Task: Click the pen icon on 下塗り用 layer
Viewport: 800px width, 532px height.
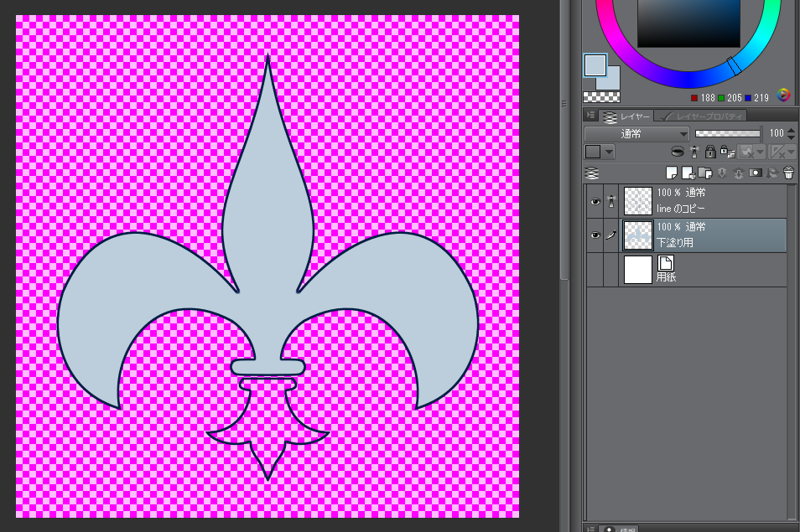Action: coord(610,235)
